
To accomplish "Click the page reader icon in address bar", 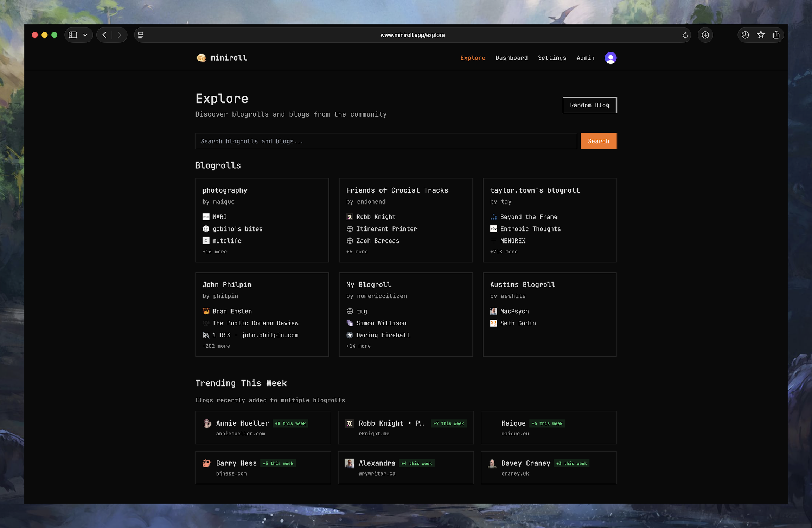I will (141, 35).
